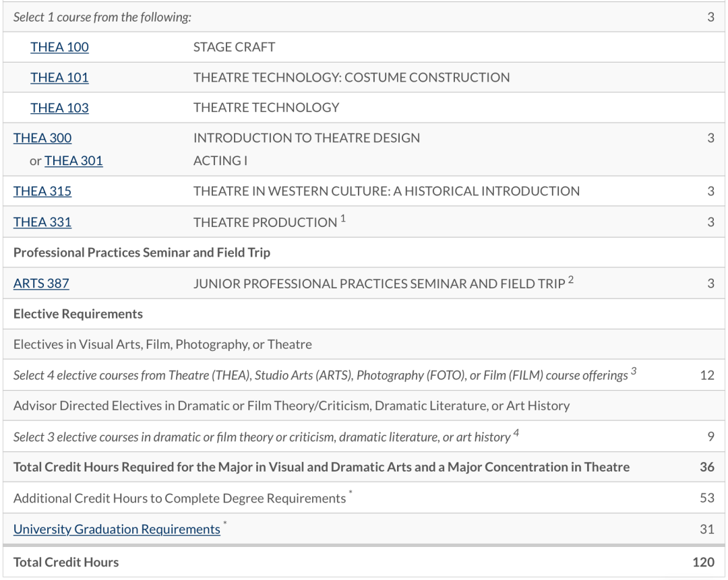Click footnote 2 after SEMINAR AND FIELD TRIP
The height and width of the screenshot is (580, 728).
tap(570, 280)
